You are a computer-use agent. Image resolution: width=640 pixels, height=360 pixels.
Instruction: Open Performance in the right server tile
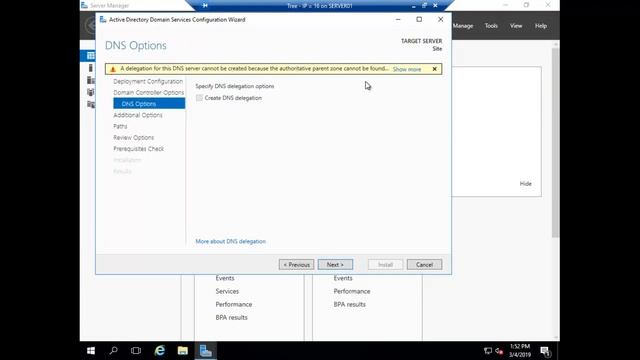[352, 291]
